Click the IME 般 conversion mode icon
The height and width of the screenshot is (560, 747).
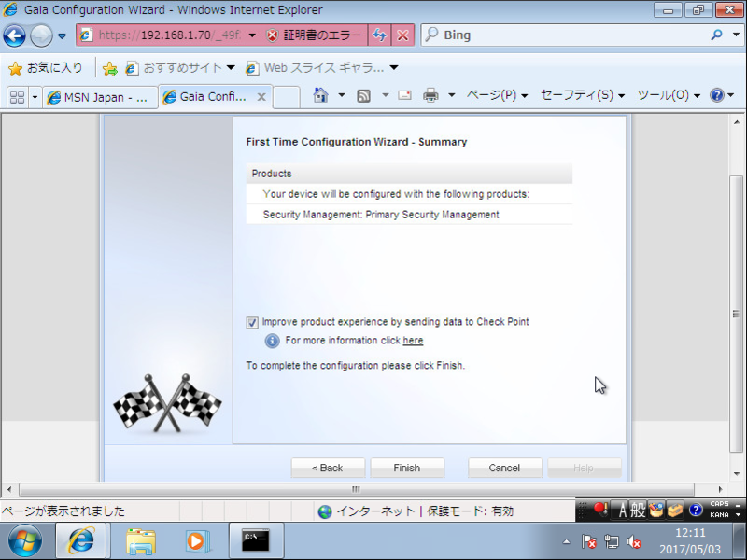tap(638, 511)
